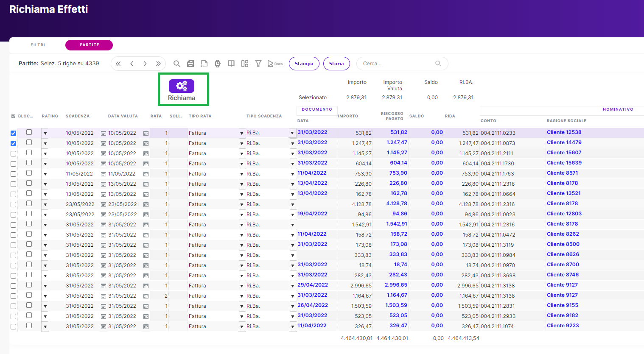Sort by the TIPO SCADENZA column header
Screen dimensions: 644x354
(264, 116)
